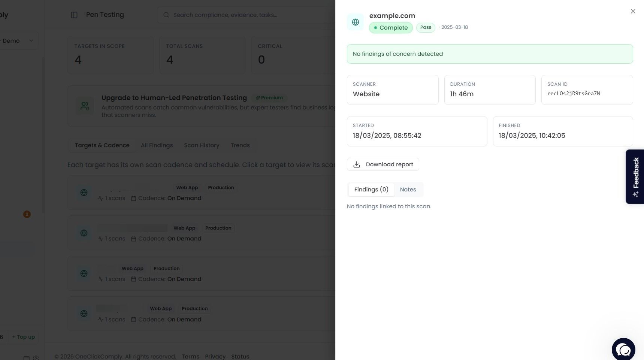
Task: Open the Scan History tab
Action: [x=202, y=145]
